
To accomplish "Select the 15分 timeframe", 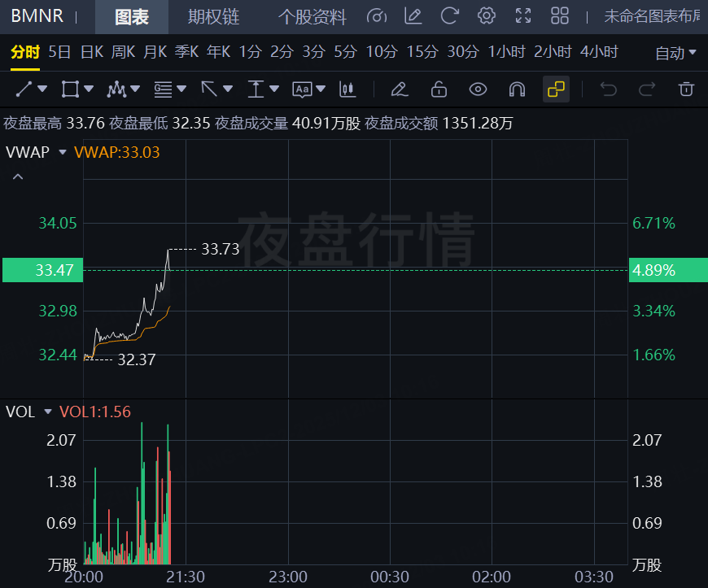I will [422, 52].
